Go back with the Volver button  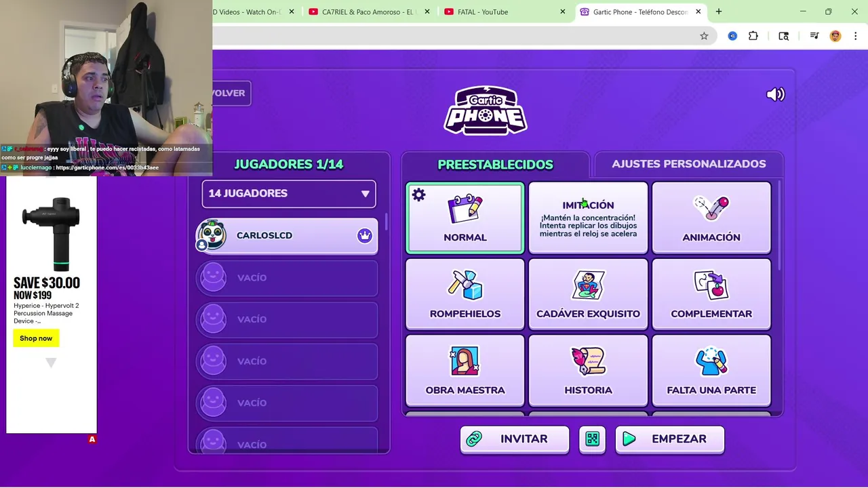(231, 93)
